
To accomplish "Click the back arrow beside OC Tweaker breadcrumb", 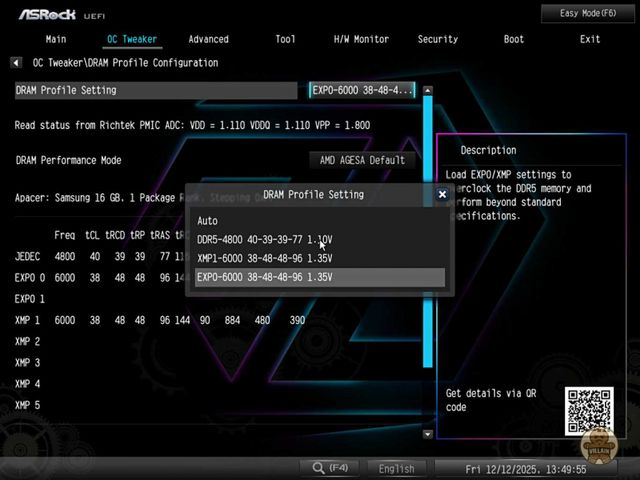I will click(17, 63).
